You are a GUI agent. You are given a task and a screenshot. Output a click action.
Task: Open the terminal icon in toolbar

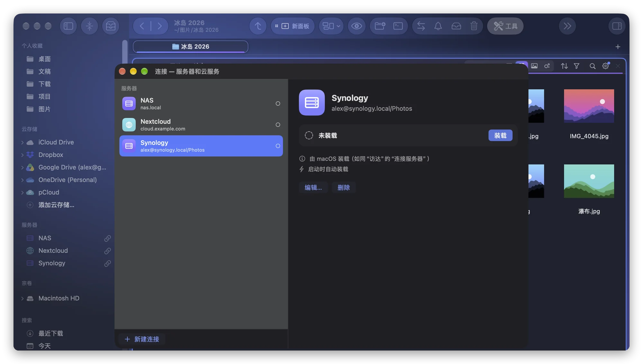pyautogui.click(x=398, y=26)
